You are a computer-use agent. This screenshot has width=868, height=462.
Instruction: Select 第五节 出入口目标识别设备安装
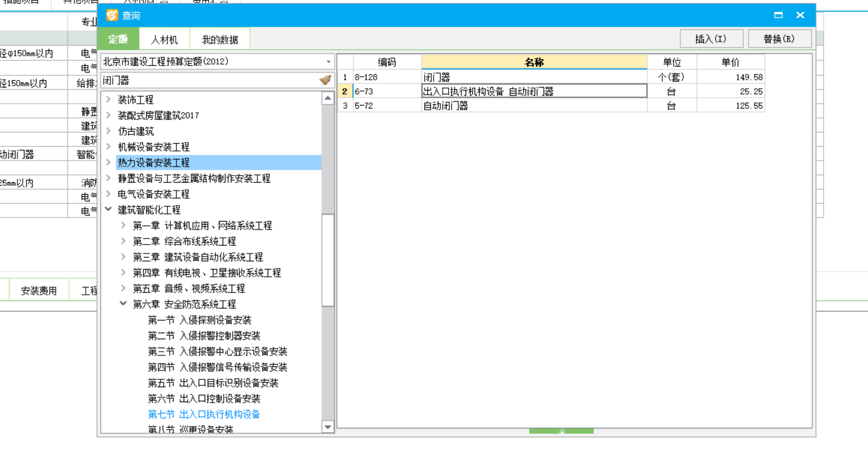pos(213,383)
